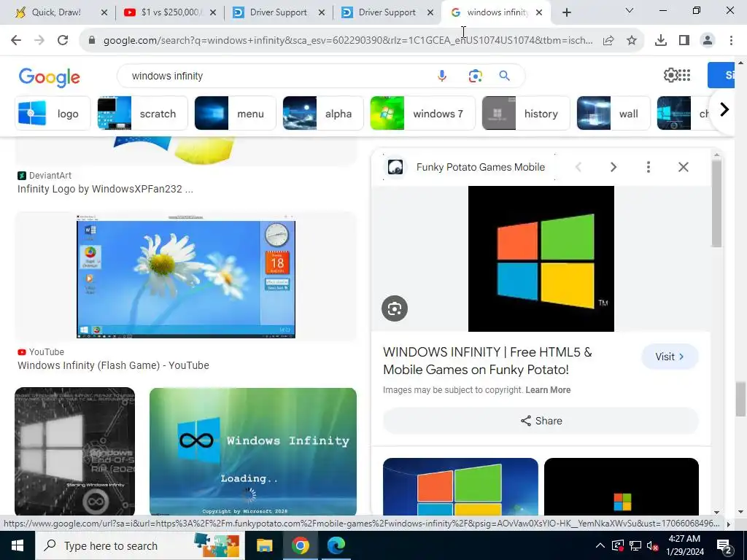This screenshot has width=747, height=560.
Task: Click taskbar Type here to search box
Action: [140, 545]
